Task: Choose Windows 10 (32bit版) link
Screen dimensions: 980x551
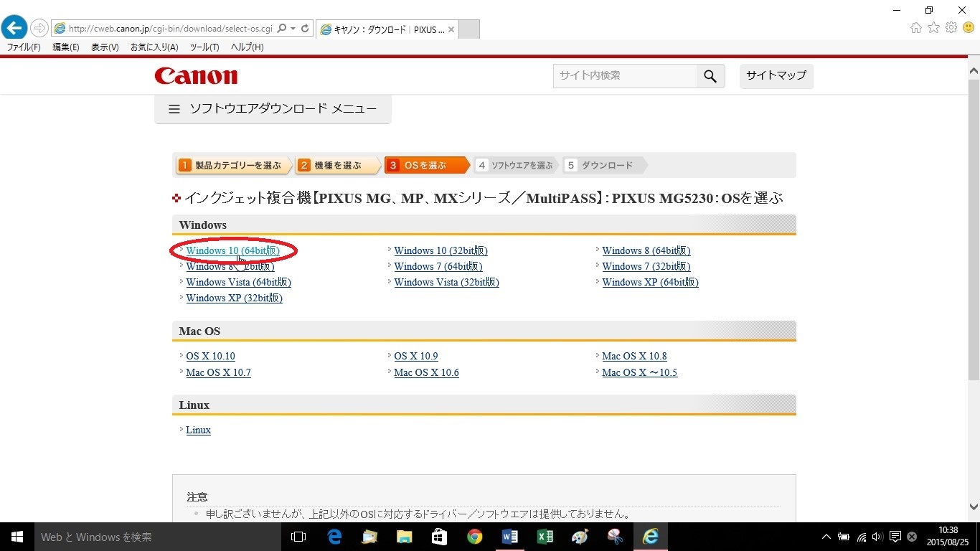Action: tap(440, 250)
